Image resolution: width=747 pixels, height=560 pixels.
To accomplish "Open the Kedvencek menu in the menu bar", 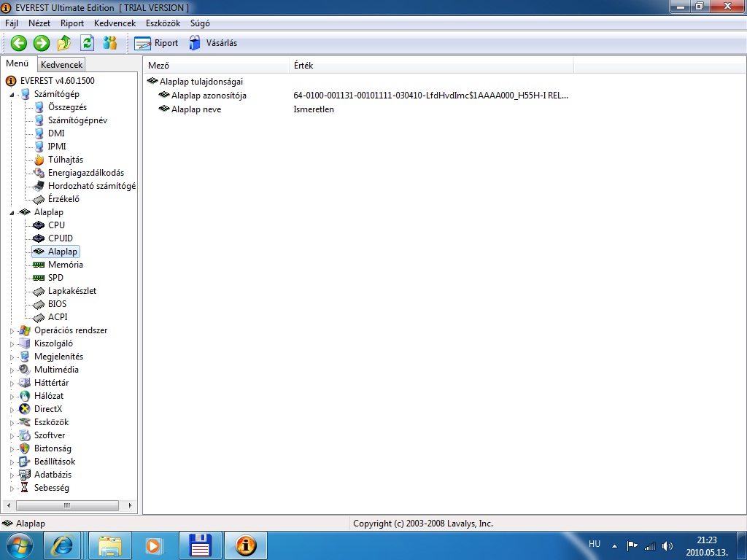I will [x=115, y=23].
